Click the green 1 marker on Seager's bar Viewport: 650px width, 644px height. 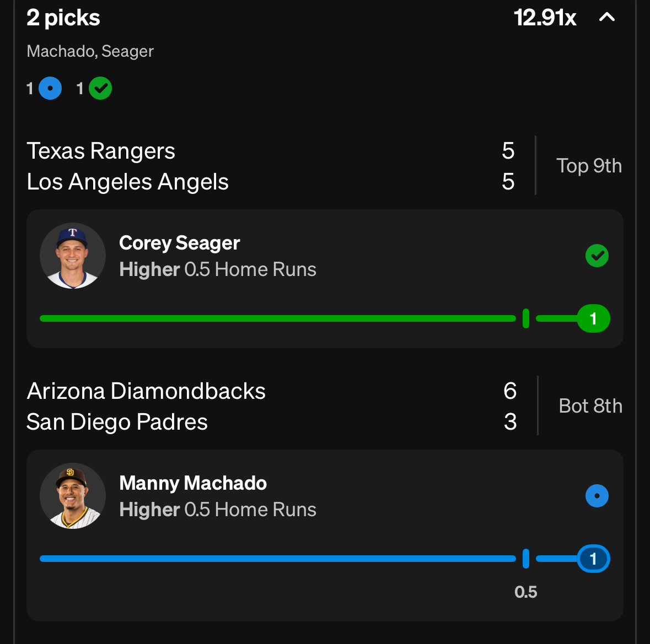point(593,318)
